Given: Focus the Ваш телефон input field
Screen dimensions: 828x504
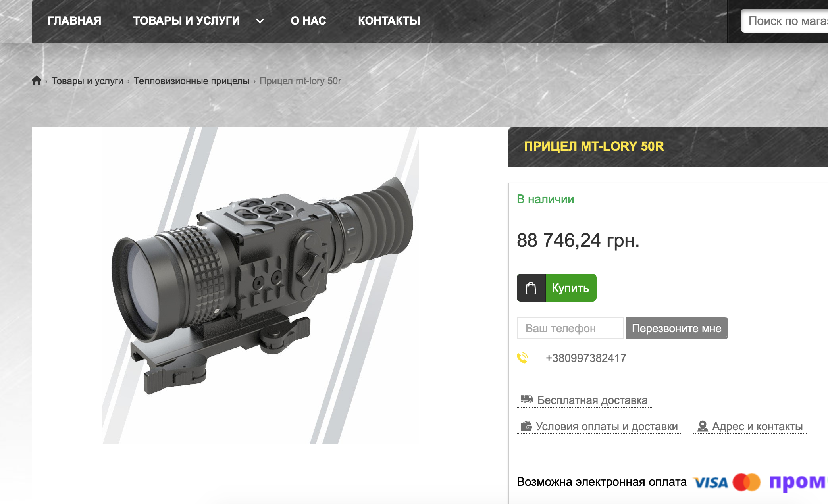Looking at the screenshot, I should click(570, 328).
